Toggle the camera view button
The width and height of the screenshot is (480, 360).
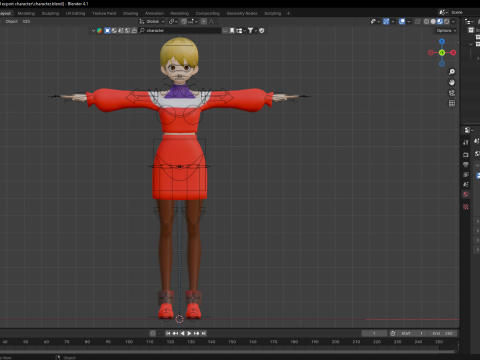452,93
